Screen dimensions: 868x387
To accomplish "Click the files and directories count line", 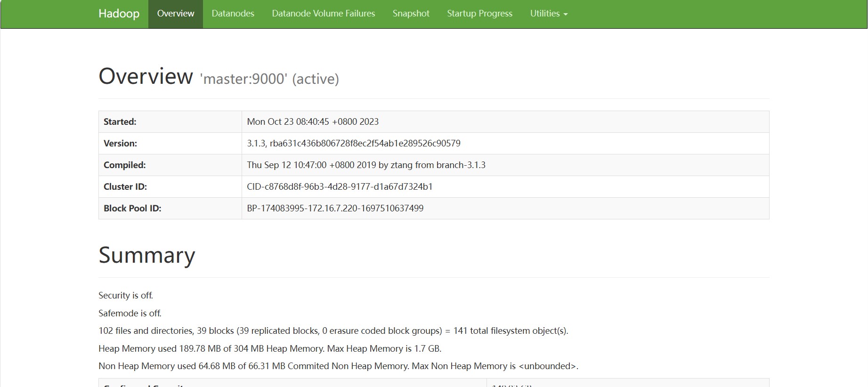I will [333, 331].
